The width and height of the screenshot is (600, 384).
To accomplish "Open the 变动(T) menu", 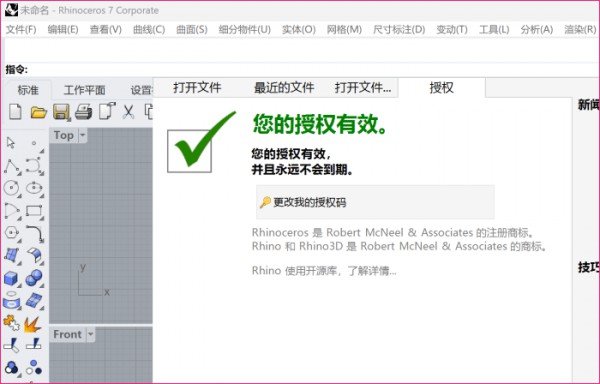I will point(452,29).
